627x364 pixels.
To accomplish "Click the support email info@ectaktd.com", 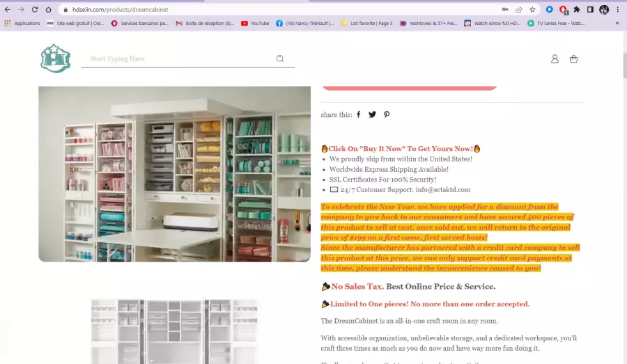I will coord(442,190).
